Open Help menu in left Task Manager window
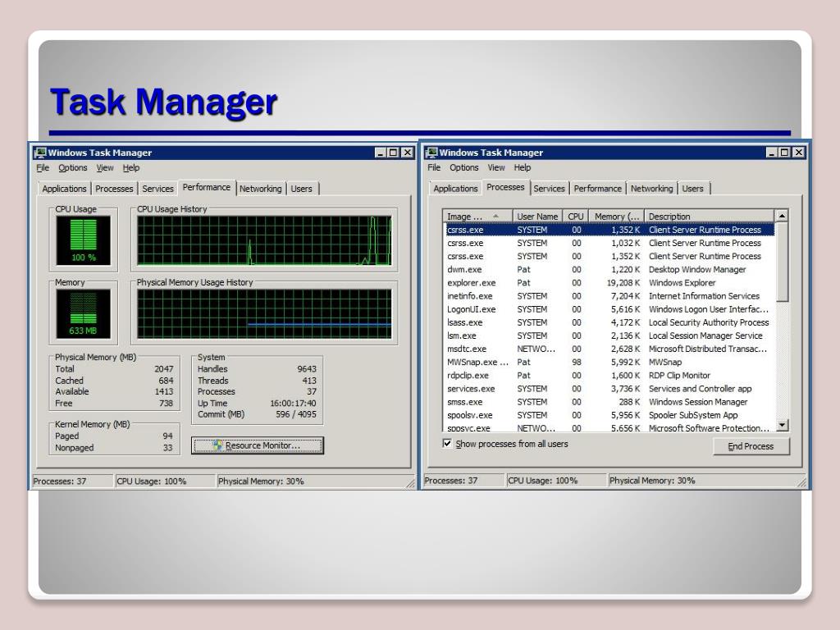Viewport: 840px width, 630px height. [131, 167]
